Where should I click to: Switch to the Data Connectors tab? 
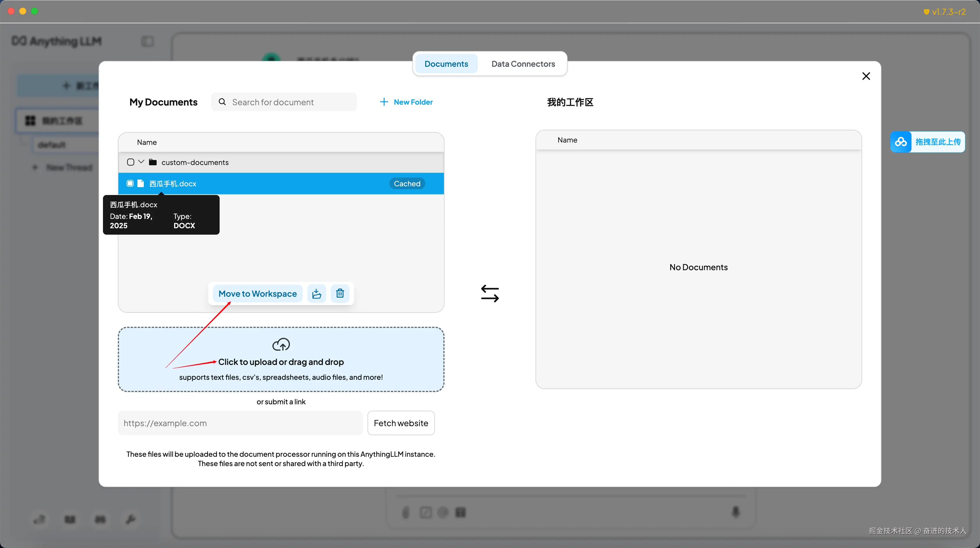coord(523,64)
